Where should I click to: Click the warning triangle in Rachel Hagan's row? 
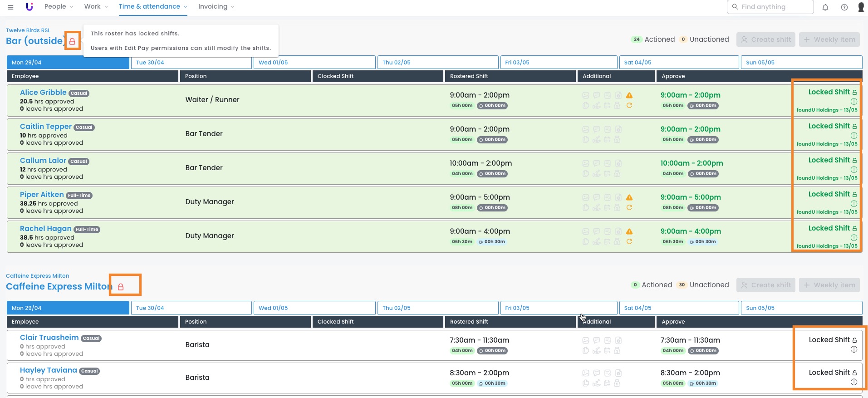(629, 231)
